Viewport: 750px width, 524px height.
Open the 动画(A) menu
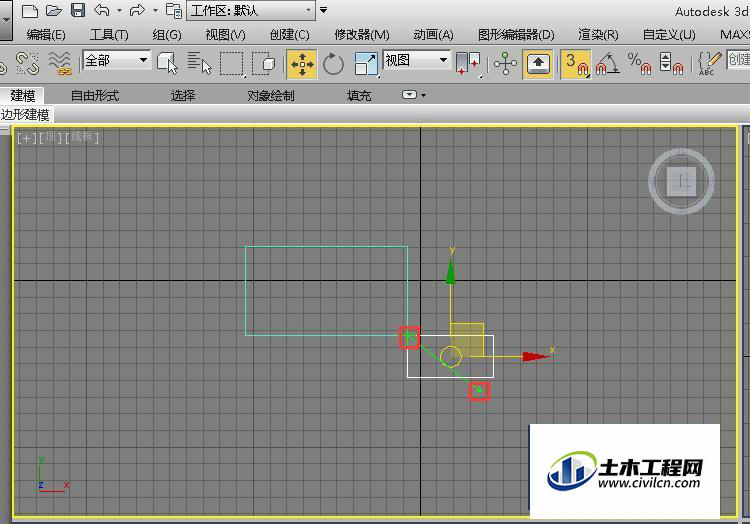click(433, 34)
